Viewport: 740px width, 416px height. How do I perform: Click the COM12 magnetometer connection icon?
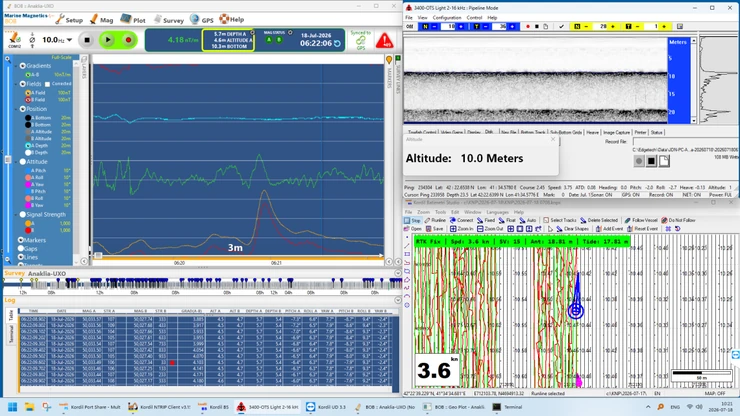point(14,39)
